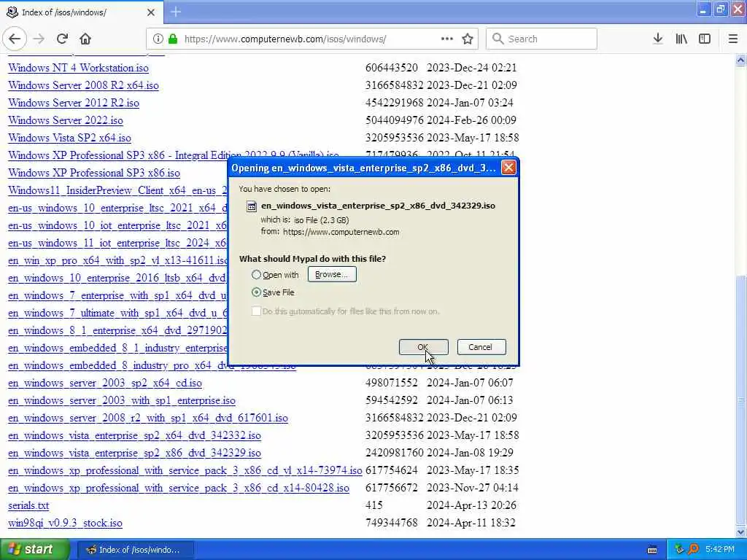
Task: Download Windows Server 2012 R2.iso
Action: 74,103
